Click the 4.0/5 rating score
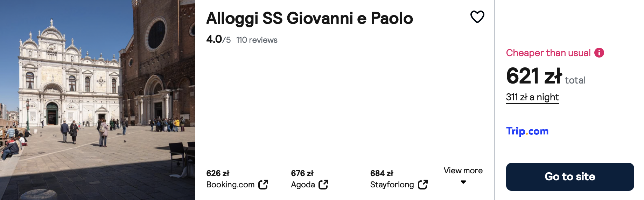Viewport: 644px width, 200px height. 218,39
